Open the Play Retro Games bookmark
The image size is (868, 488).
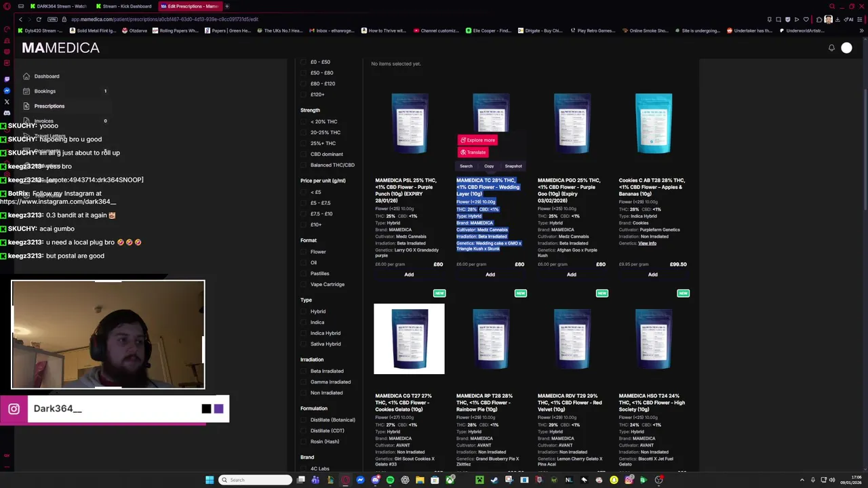593,30
